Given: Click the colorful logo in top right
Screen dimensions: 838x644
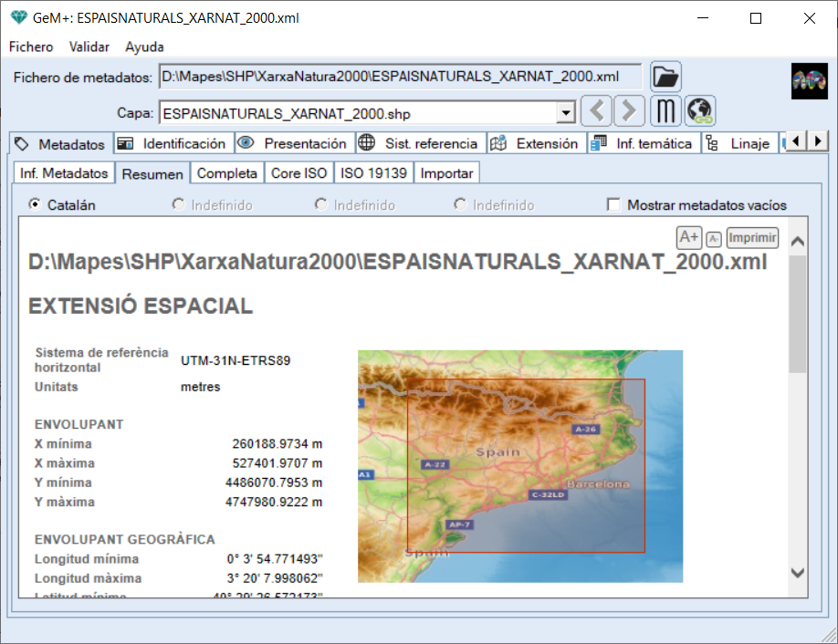Looking at the screenshot, I should (x=809, y=80).
